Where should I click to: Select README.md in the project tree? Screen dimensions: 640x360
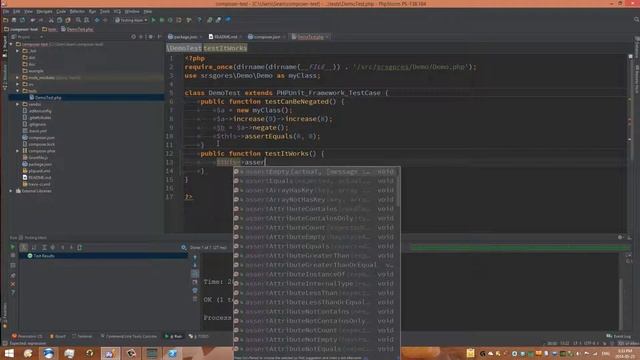coord(36,178)
